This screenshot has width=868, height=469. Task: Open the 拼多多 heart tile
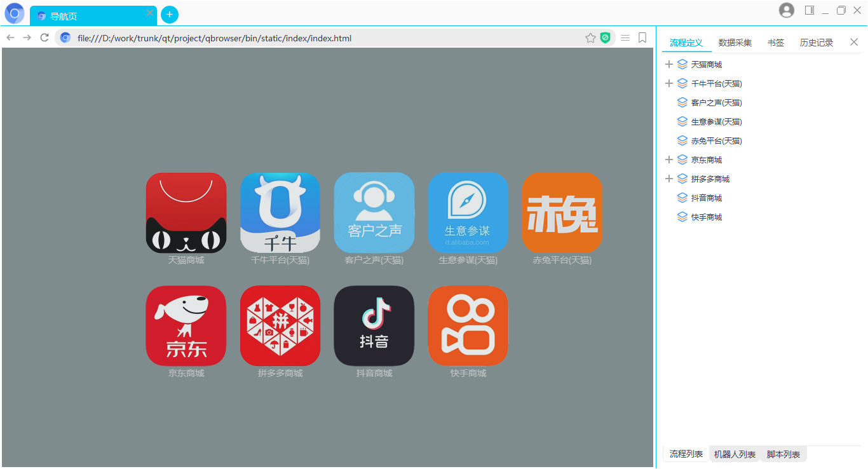pyautogui.click(x=280, y=326)
